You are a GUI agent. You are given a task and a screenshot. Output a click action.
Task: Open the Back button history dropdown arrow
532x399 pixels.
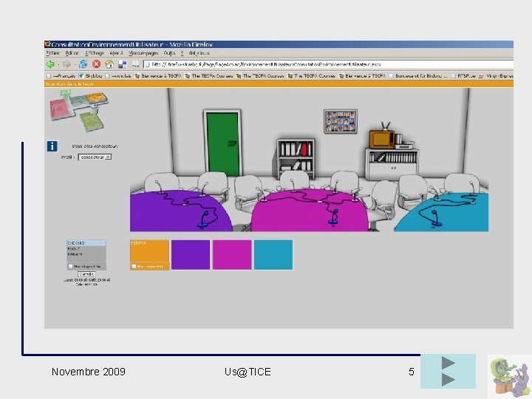click(x=58, y=64)
